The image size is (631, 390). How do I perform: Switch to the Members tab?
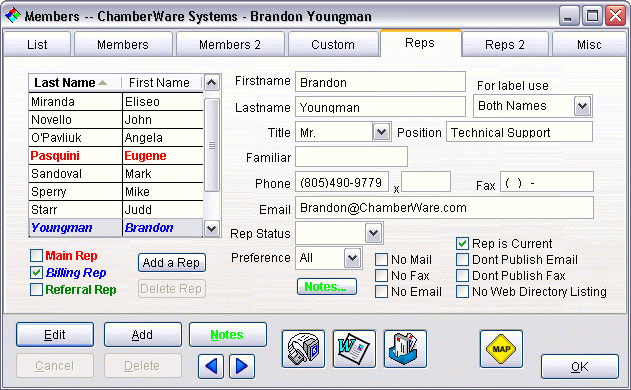click(123, 44)
